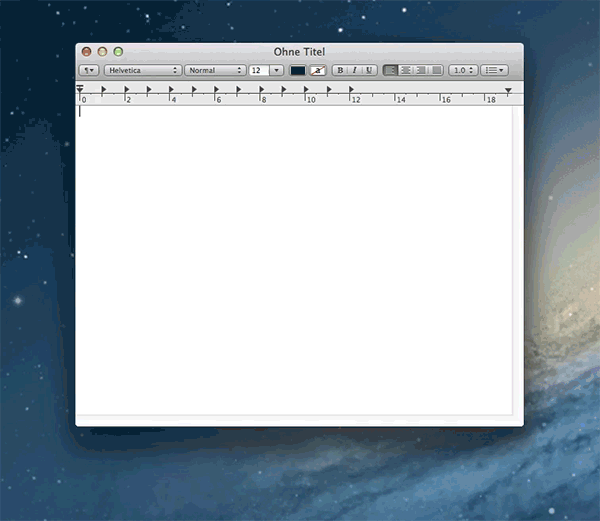
Task: Open the Normal typeface style dropdown
Action: click(x=215, y=70)
